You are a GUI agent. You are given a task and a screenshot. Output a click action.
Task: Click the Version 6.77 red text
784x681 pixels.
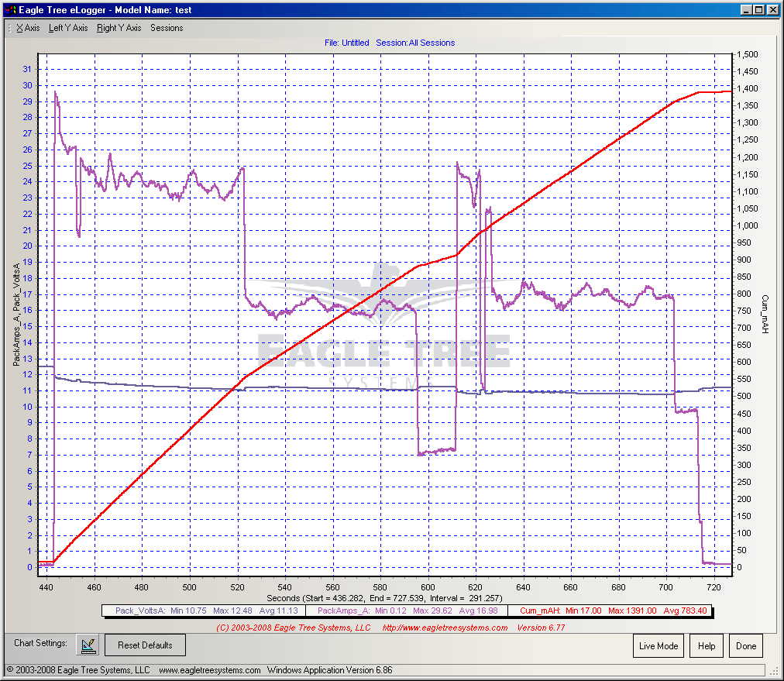(x=541, y=628)
